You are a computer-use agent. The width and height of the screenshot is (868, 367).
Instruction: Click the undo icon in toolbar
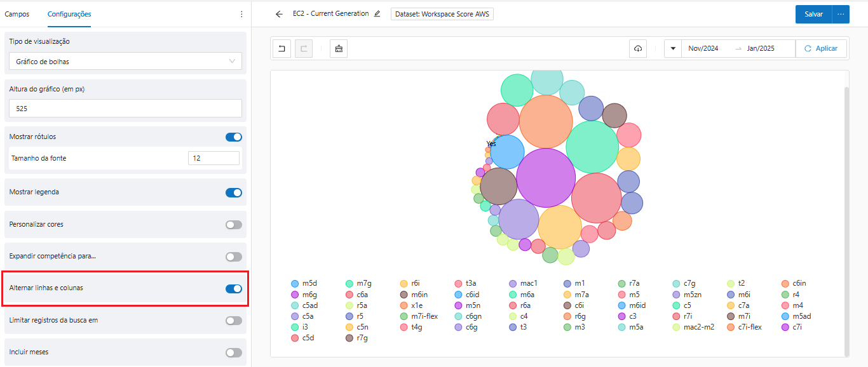coord(282,49)
